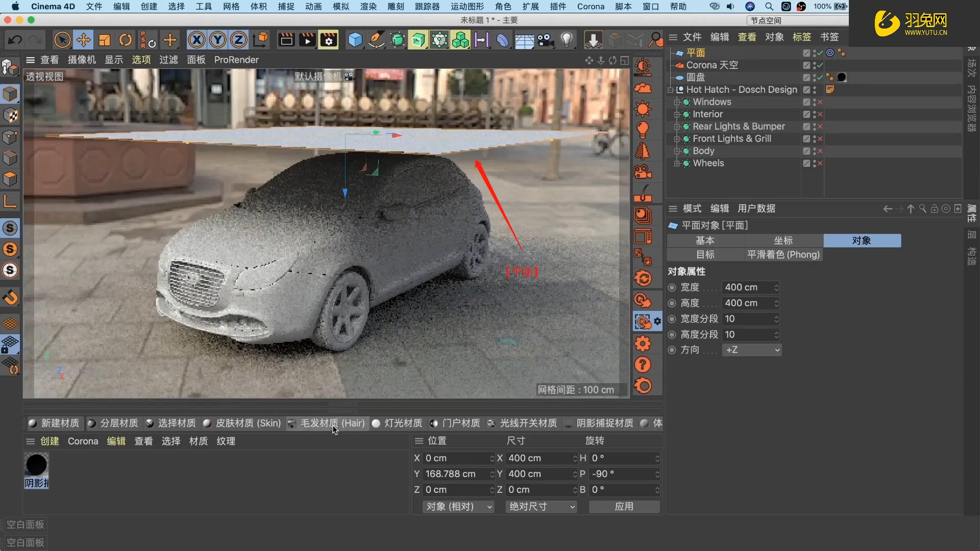Select the Move tool in toolbar
Image resolution: width=980 pixels, height=551 pixels.
click(x=83, y=40)
